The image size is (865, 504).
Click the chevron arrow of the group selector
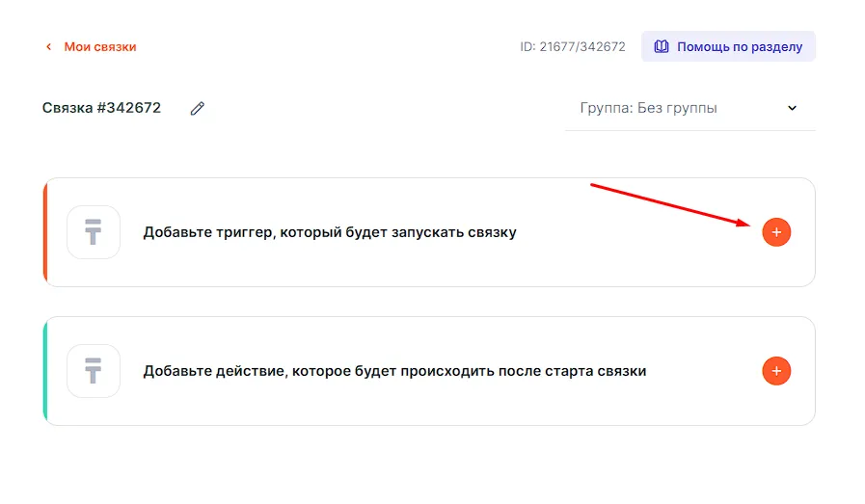pos(793,108)
